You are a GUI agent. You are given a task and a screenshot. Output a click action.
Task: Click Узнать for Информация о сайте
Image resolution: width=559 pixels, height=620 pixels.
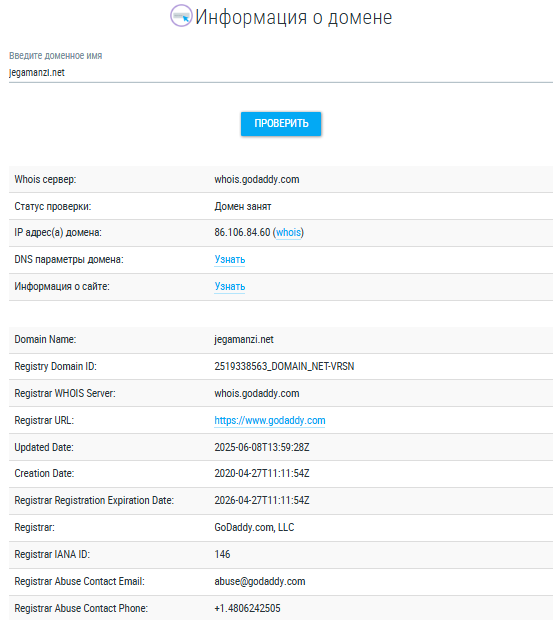click(230, 286)
